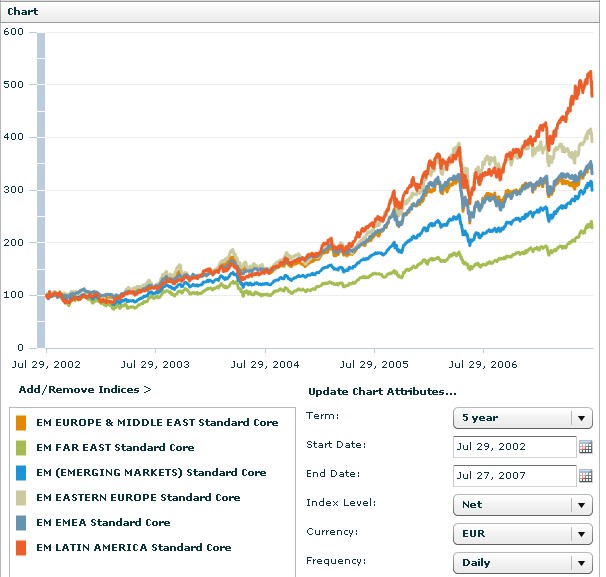Click Update Chart Attributes link
Image resolution: width=606 pixels, height=577 pixels.
(382, 391)
